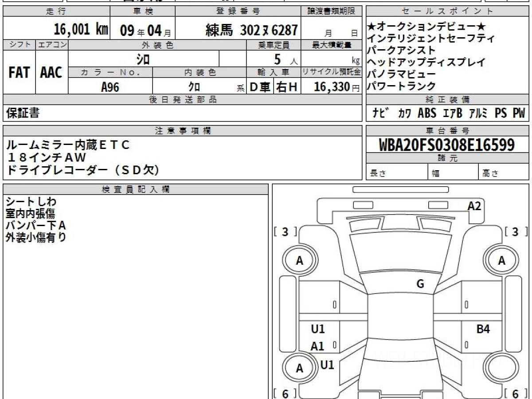The width and height of the screenshot is (532, 399).
Task: Click the A2 damage mark on diagram
Action: point(474,206)
